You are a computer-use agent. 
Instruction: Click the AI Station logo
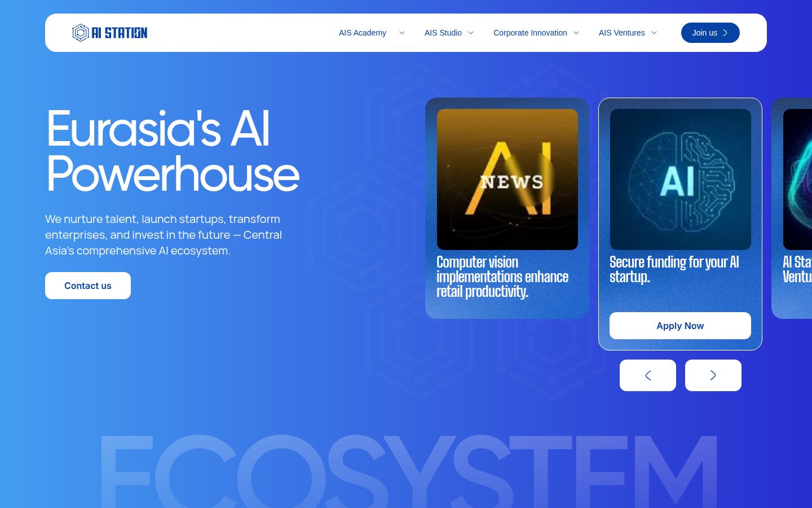tap(110, 33)
